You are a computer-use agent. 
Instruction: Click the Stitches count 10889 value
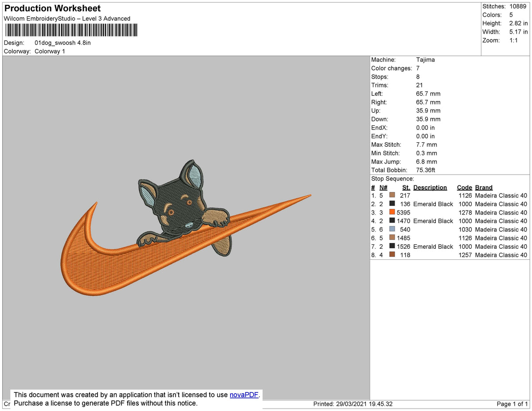click(x=518, y=6)
